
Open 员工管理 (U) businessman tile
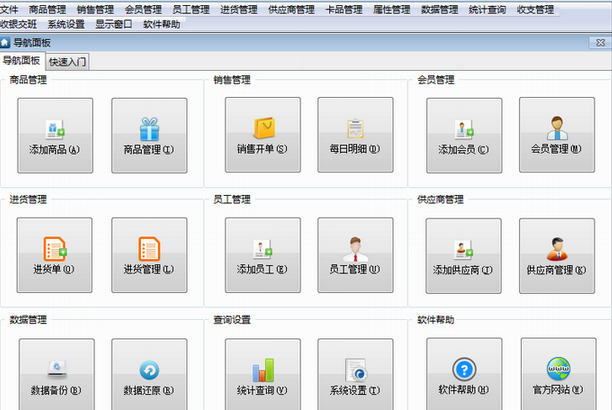[x=356, y=255]
